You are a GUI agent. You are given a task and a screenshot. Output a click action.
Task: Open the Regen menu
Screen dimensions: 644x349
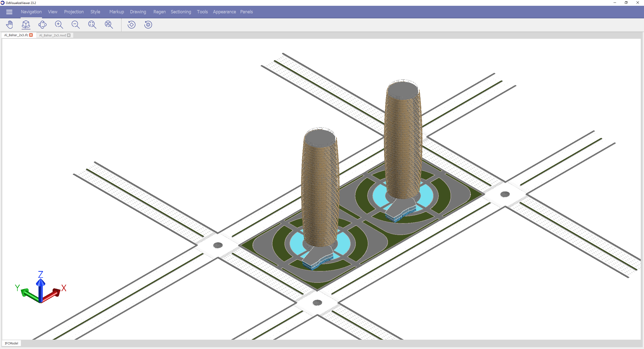(159, 12)
